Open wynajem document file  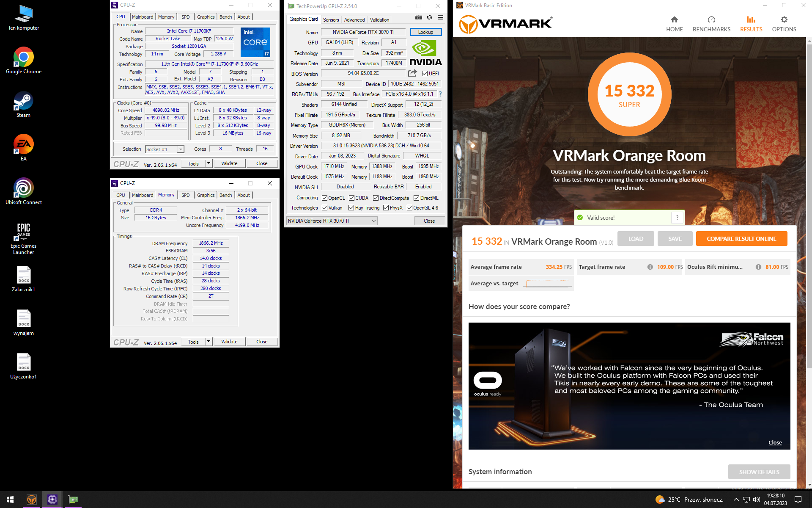[23, 323]
